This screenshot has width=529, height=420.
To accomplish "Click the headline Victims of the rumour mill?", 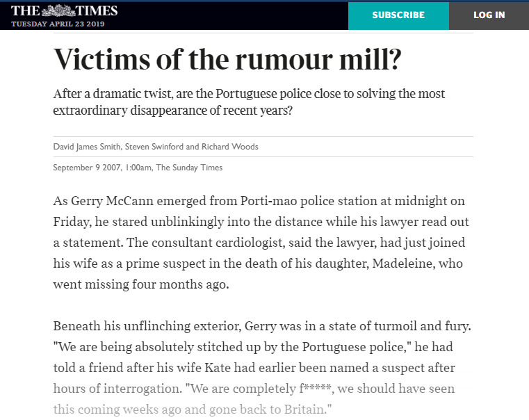I will coord(227,59).
